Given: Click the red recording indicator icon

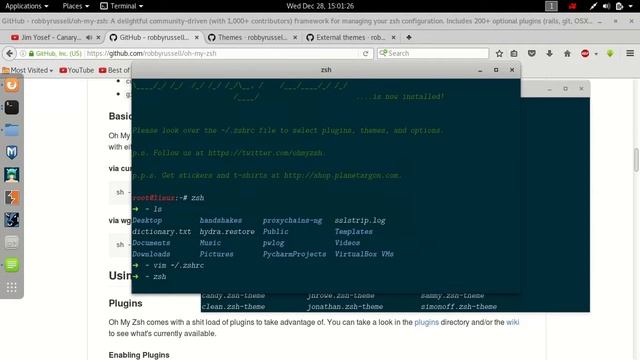Looking at the screenshot, I should pyautogui.click(x=572, y=6).
